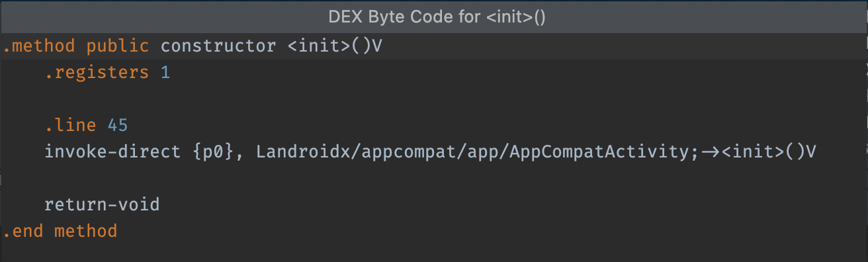Click the DEX Byte Code title bar
Image resolution: width=868 pixels, height=262 pixels.
pos(434,17)
